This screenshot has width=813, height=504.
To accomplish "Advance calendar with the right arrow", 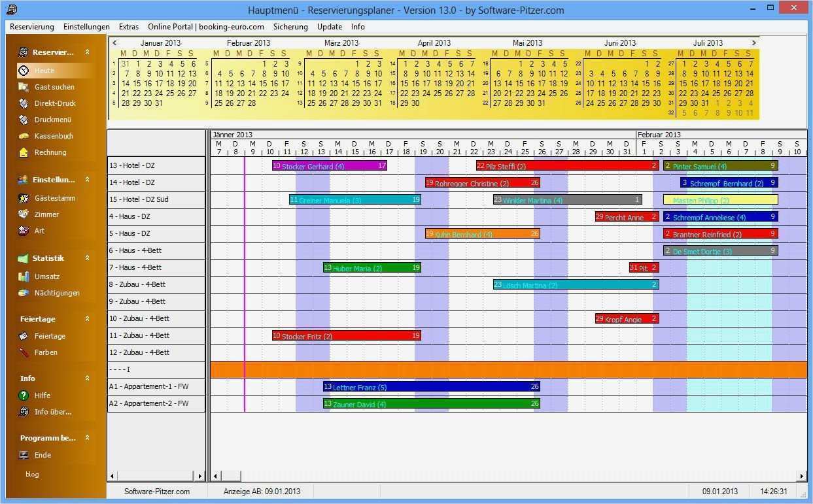I will [753, 42].
